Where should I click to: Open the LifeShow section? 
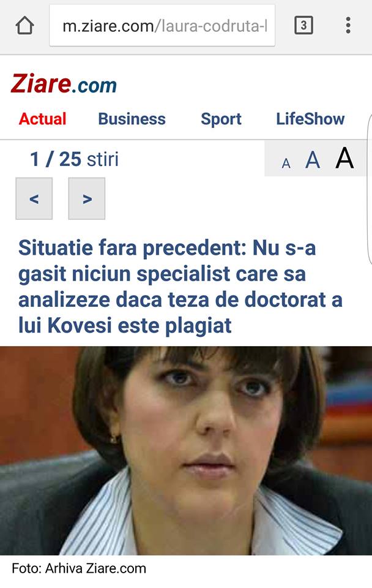click(310, 119)
